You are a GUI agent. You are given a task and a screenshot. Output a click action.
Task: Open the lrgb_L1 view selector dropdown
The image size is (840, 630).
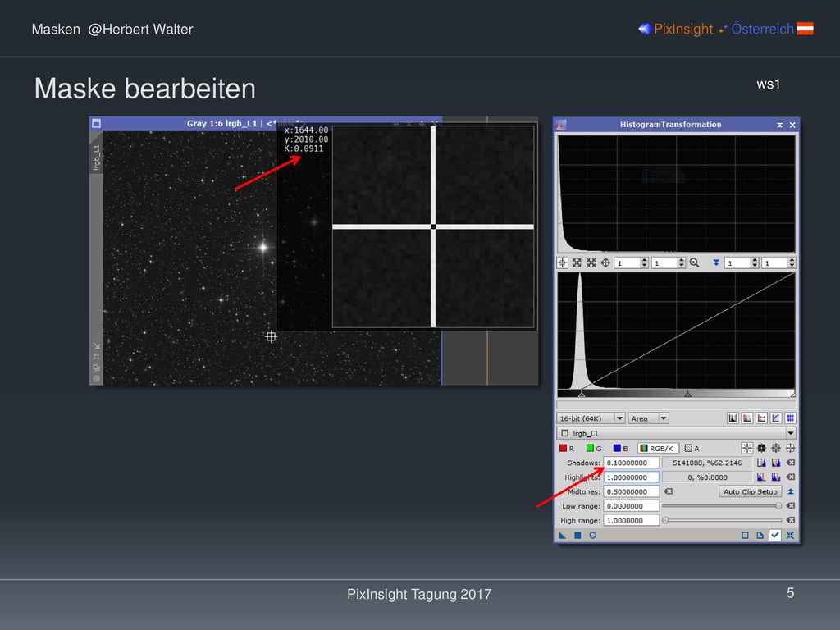point(677,433)
